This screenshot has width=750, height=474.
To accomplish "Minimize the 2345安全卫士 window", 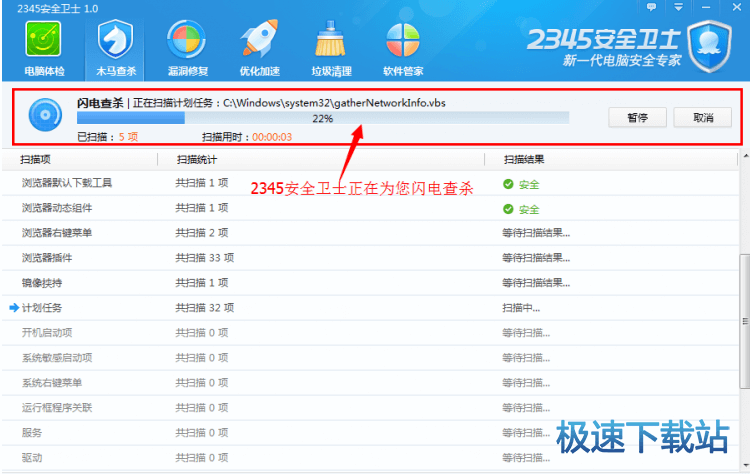I will pos(706,7).
